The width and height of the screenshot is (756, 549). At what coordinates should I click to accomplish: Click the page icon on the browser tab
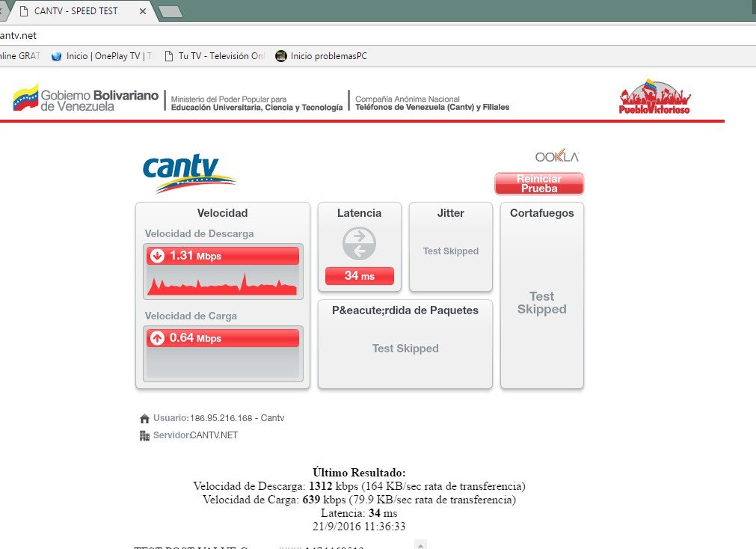coord(24,11)
